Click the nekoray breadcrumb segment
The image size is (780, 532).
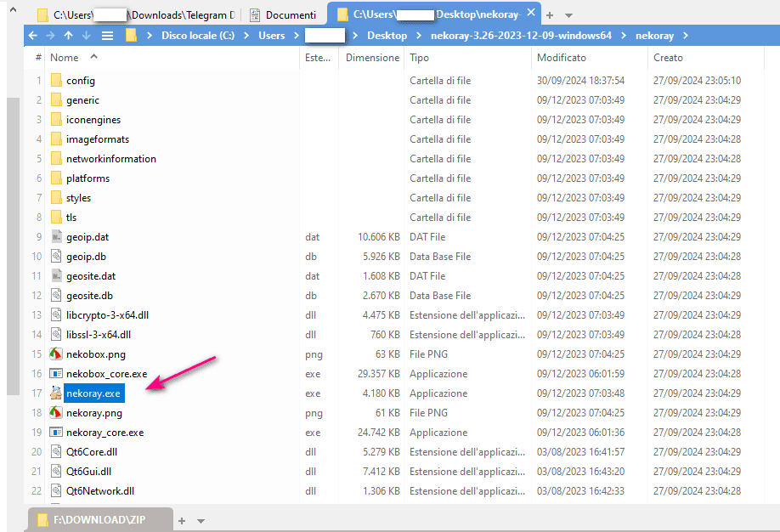click(654, 36)
